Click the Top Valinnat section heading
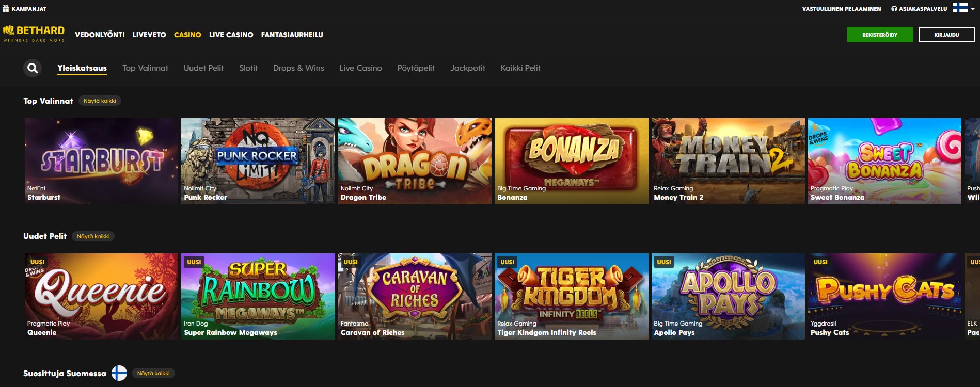This screenshot has width=980, height=387. pyautogui.click(x=48, y=101)
